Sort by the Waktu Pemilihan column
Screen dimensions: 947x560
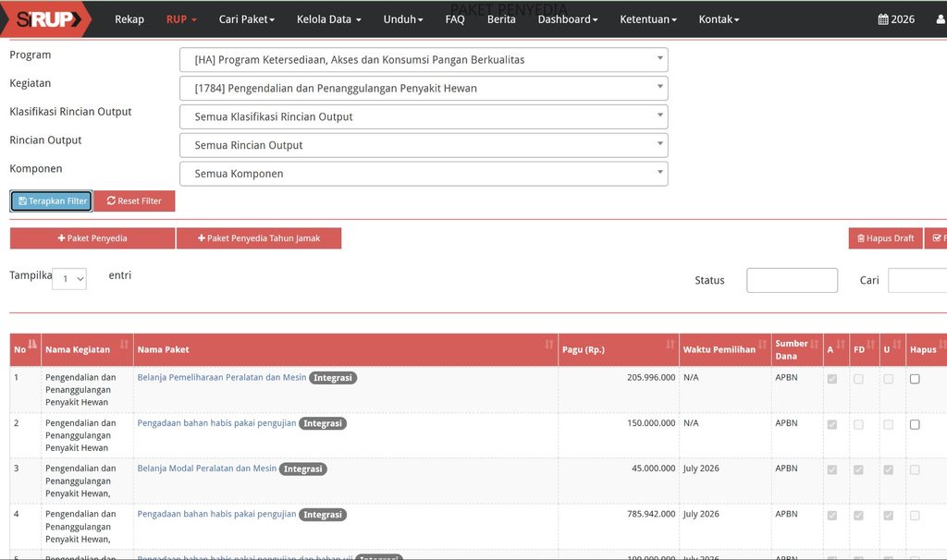point(762,344)
